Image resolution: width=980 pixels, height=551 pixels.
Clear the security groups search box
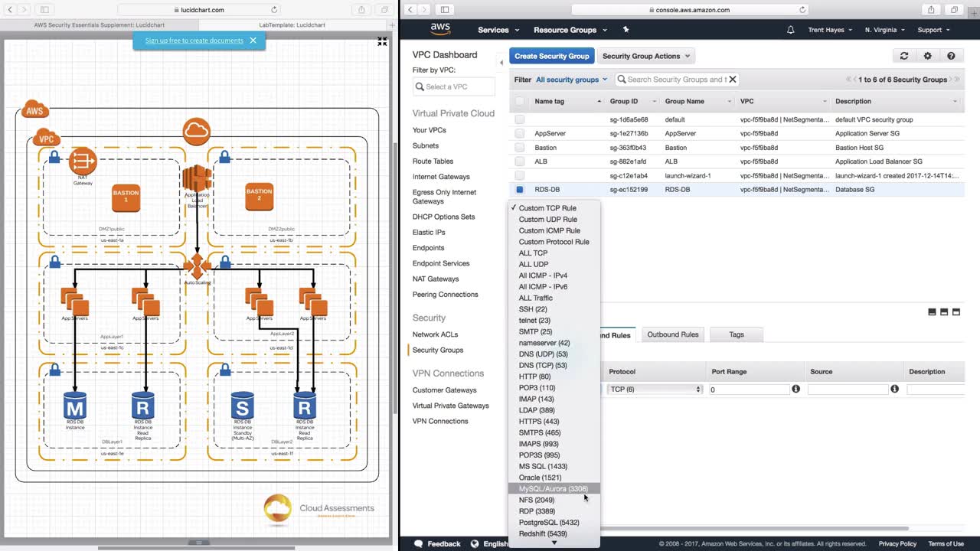coord(732,80)
